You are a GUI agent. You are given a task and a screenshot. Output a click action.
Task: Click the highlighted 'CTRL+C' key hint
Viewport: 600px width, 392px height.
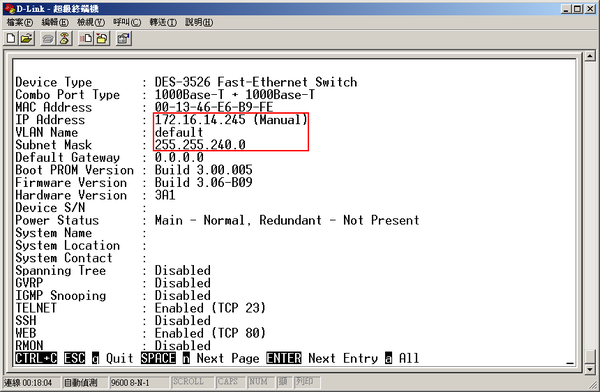click(x=36, y=358)
